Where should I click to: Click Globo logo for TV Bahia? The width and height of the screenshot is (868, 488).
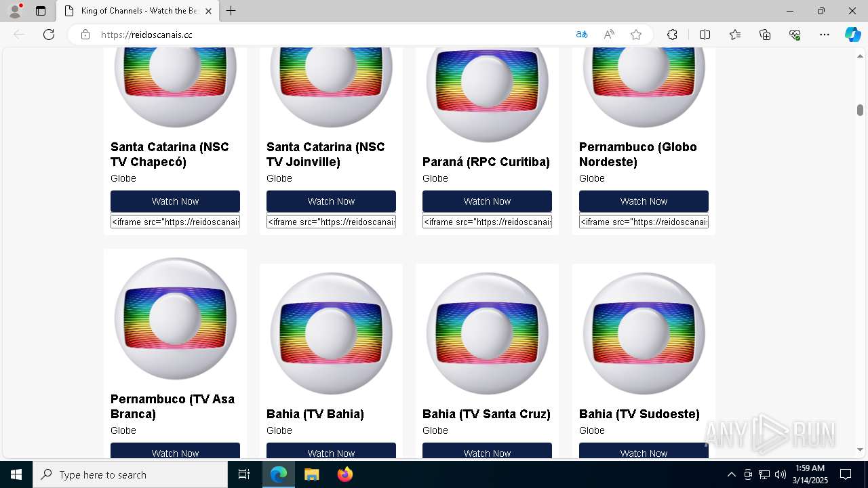tap(331, 333)
